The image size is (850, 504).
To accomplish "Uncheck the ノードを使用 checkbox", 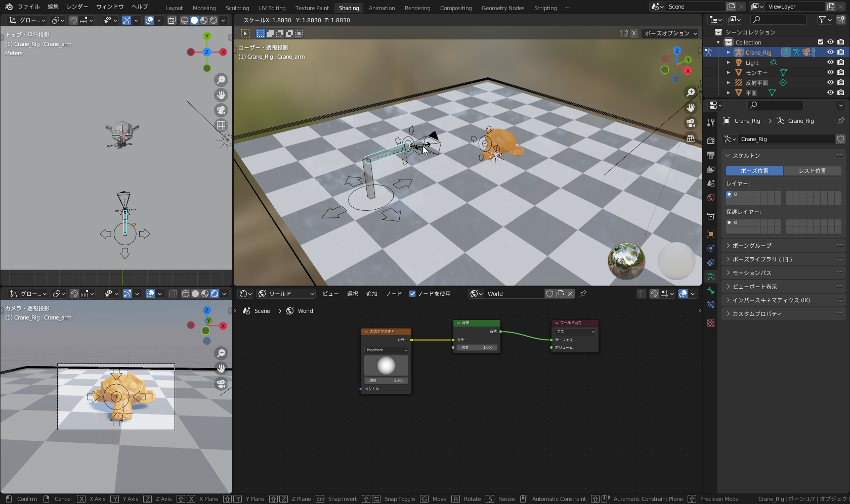I will 412,293.
